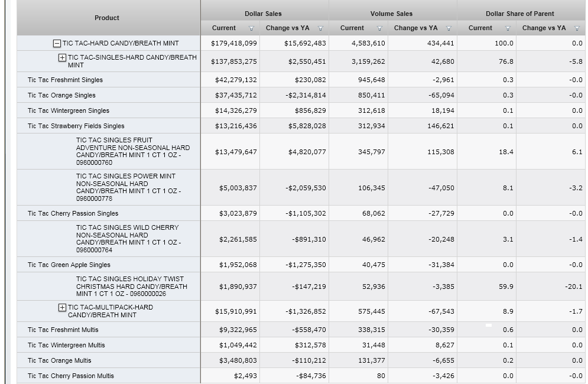Screen dimensions: 588x384
Task: Select Tic Tac Orange Singles row label
Action: click(61, 95)
